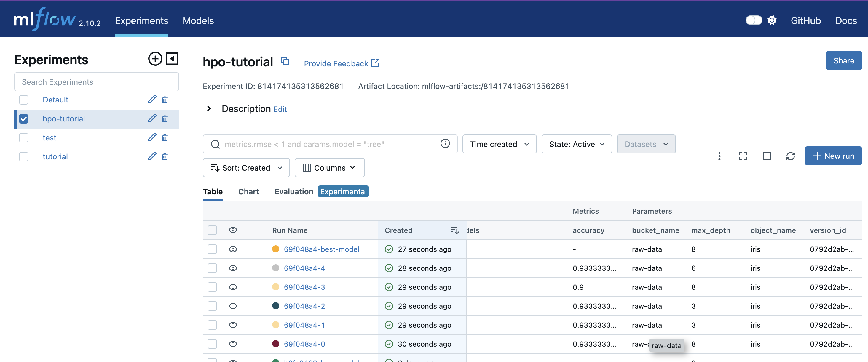Copy the hpo-tutorial experiment name
The height and width of the screenshot is (362, 868).
tap(285, 61)
